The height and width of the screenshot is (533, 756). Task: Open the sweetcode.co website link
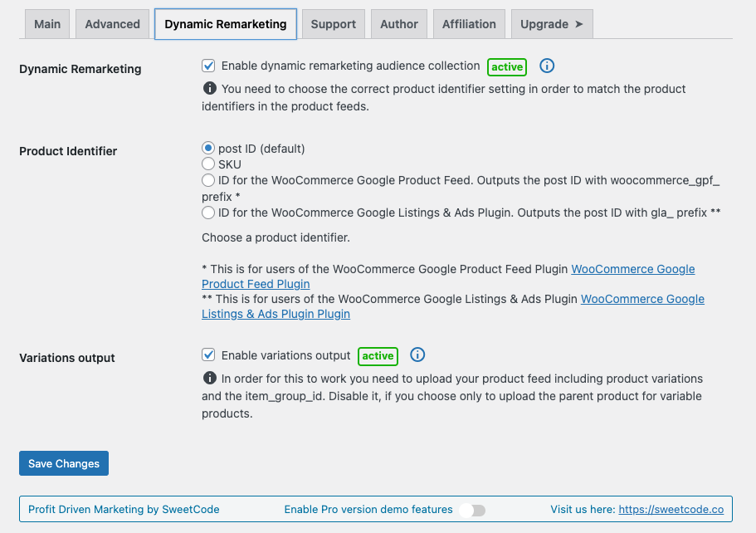coord(671,510)
